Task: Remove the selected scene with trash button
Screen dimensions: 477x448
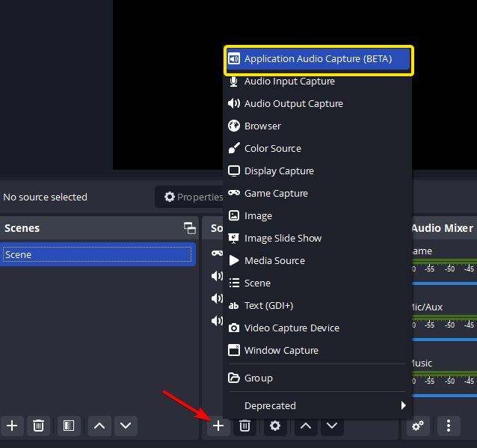Action: [39, 426]
